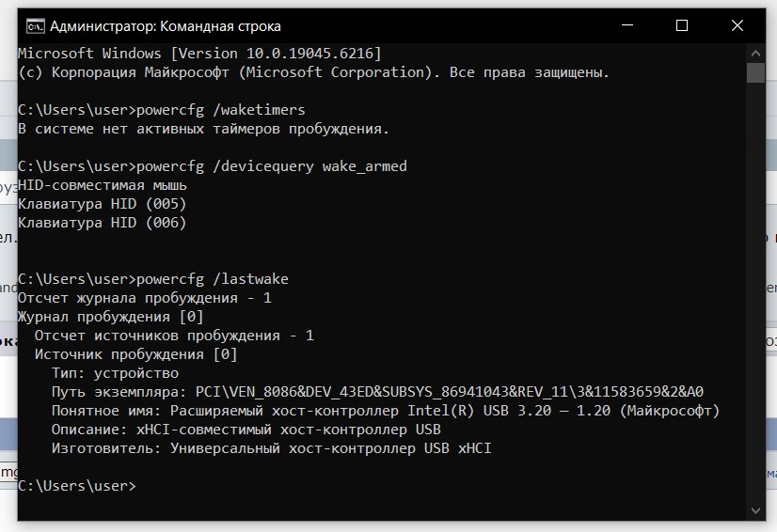Click the scrollbar up arrow
This screenshot has height=532, width=777.
point(755,53)
